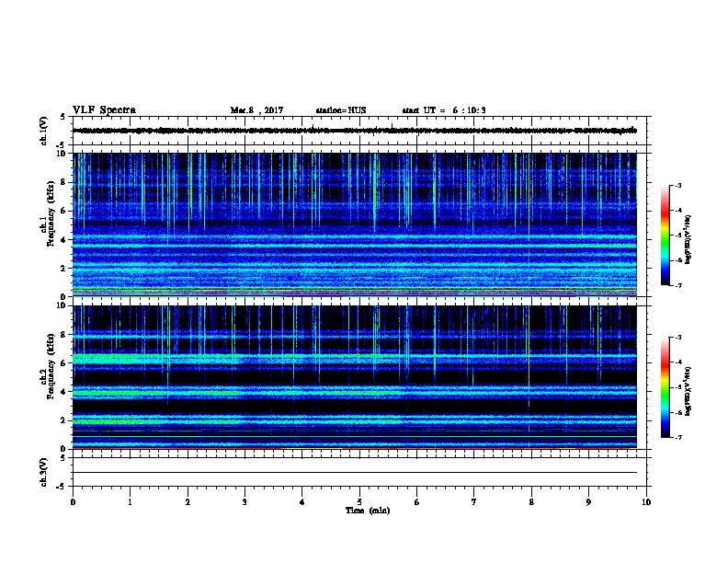
Task: Select the ch.1 colorbar log(PSD) label
Action: (688, 239)
